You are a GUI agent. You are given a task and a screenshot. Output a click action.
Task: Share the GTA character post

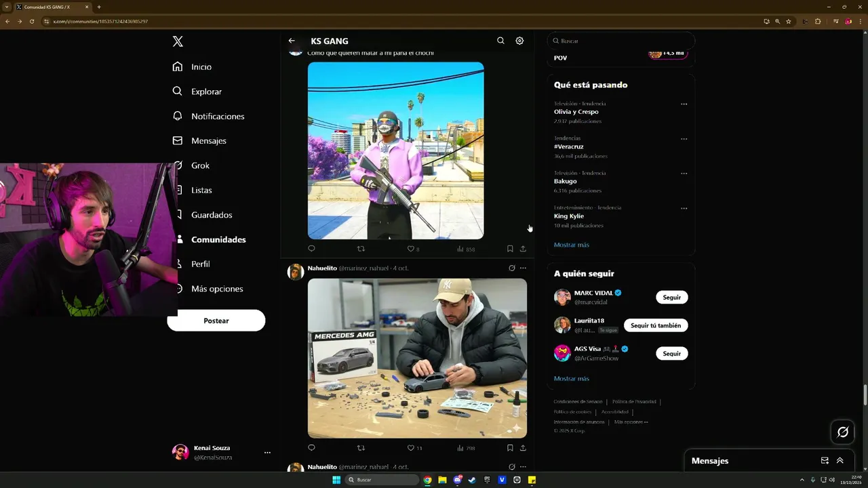coord(523,249)
